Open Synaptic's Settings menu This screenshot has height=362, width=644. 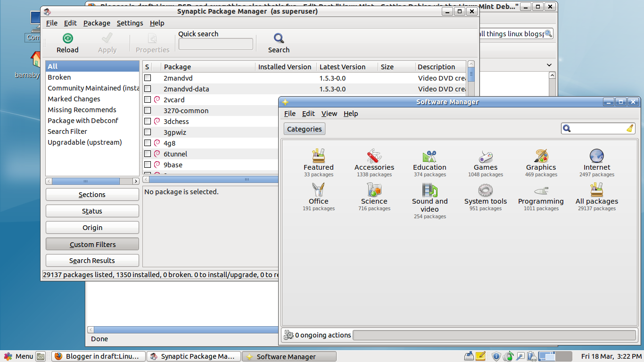click(130, 23)
